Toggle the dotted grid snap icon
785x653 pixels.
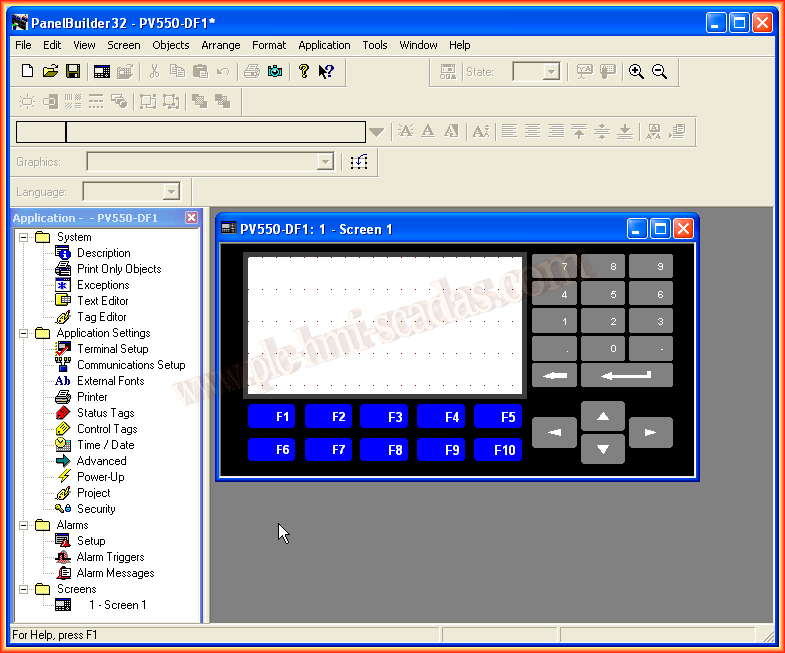click(359, 162)
